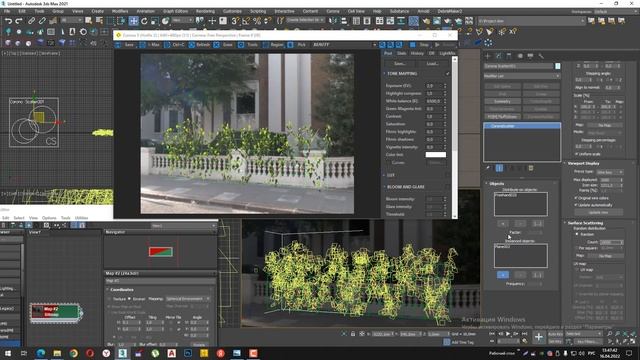Open the Hierarchy command panel tab

click(x=509, y=56)
